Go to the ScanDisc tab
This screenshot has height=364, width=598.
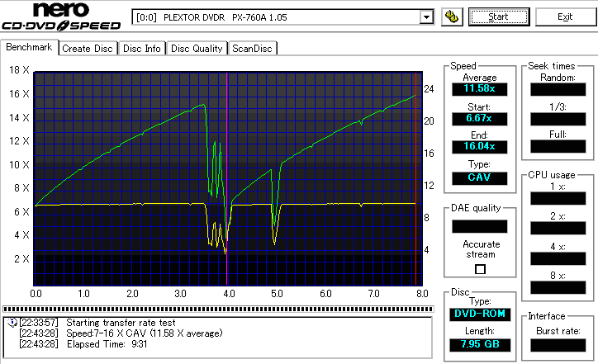pyautogui.click(x=252, y=49)
